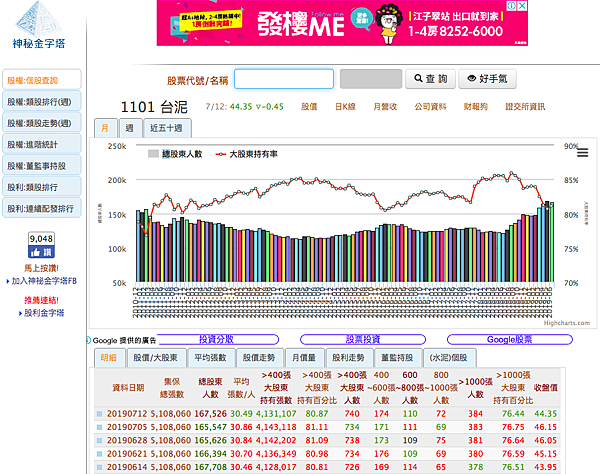Screen dimensions: 600x474
Task: Open 股權:進階統計 sidebar item
Action: pyautogui.click(x=42, y=144)
